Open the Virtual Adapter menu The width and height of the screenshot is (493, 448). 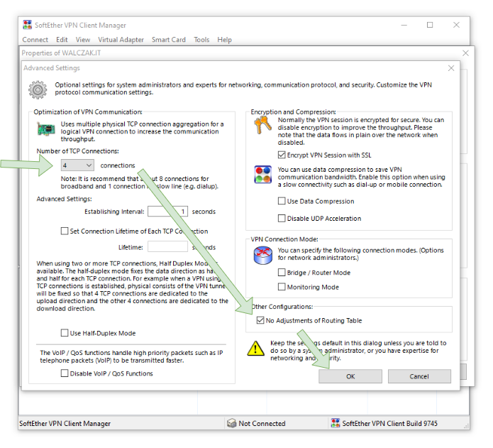point(121,40)
